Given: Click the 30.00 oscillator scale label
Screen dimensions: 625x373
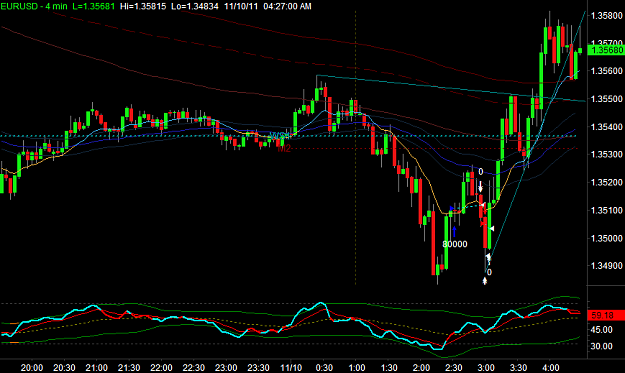Looking at the screenshot, I should tap(601, 346).
